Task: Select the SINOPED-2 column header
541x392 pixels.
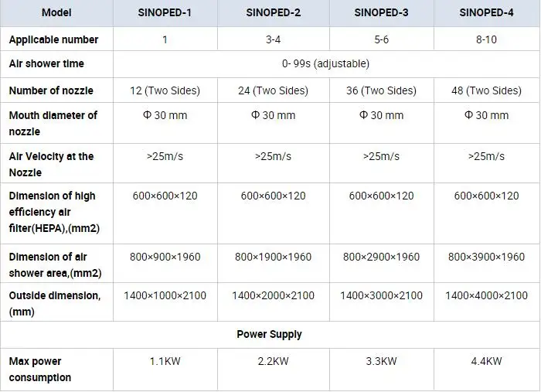Action: pos(273,12)
